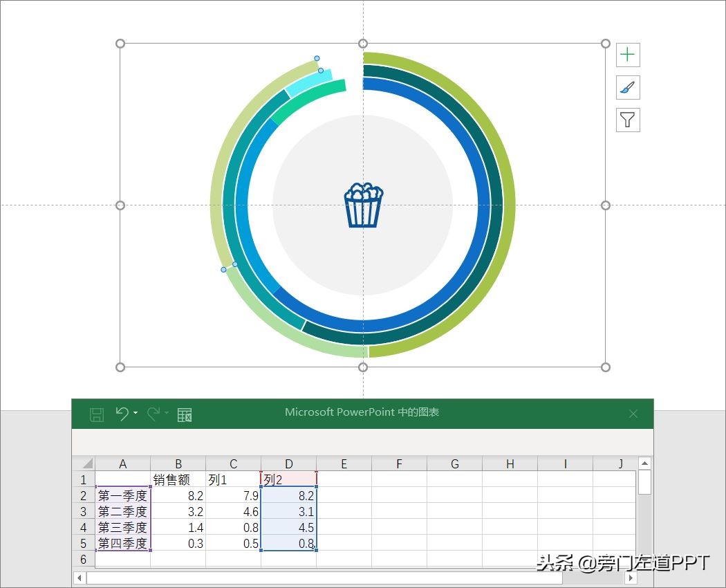Open Chart Filters via the funnel icon

click(x=627, y=120)
